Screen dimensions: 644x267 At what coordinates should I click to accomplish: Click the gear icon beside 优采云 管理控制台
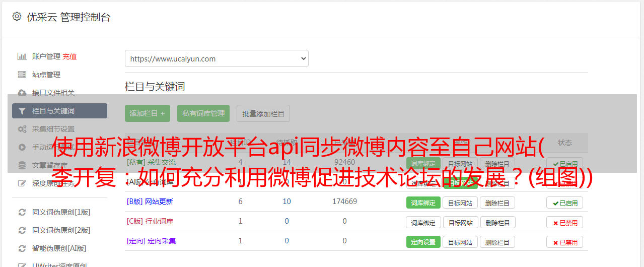point(17,17)
